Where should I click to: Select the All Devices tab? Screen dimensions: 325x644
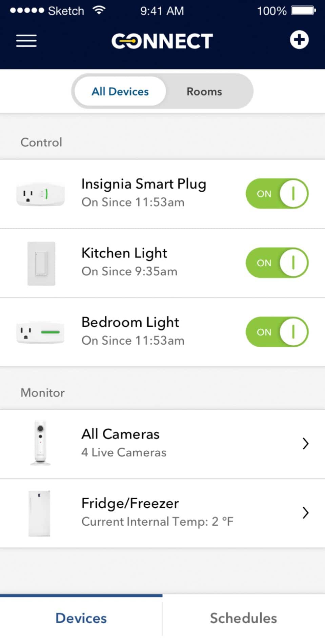point(120,92)
